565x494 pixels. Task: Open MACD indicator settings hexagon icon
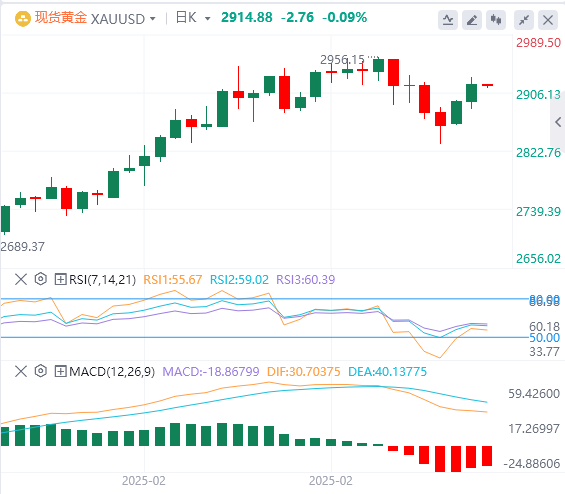(41, 371)
